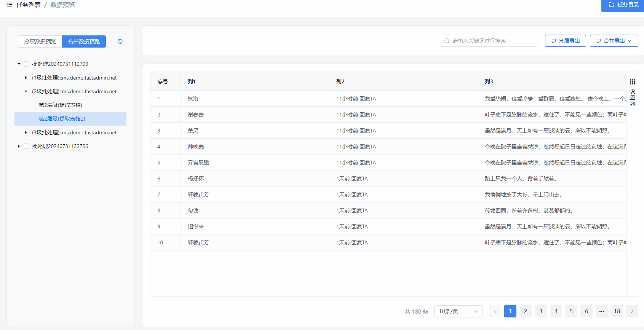Click the 列2 column header
The image size is (644, 330).
point(340,81)
